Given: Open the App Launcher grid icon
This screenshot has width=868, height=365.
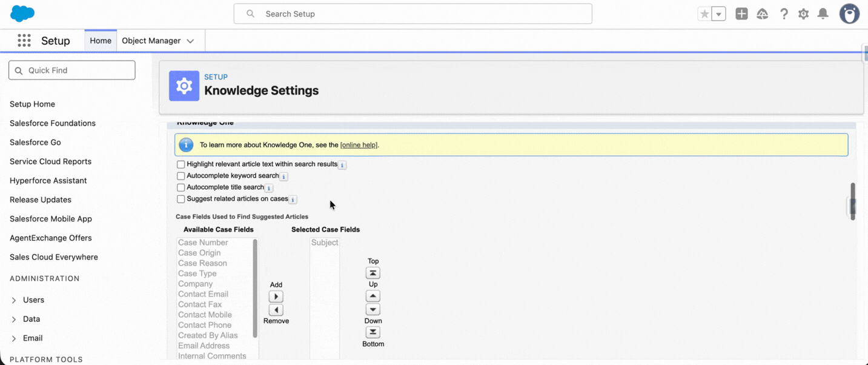Looking at the screenshot, I should pos(24,41).
